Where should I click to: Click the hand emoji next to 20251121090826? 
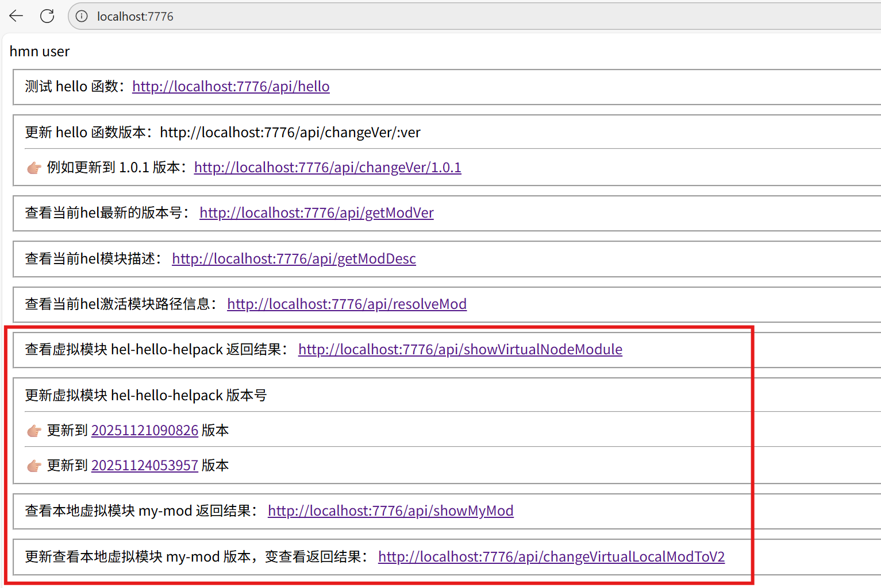pos(34,431)
